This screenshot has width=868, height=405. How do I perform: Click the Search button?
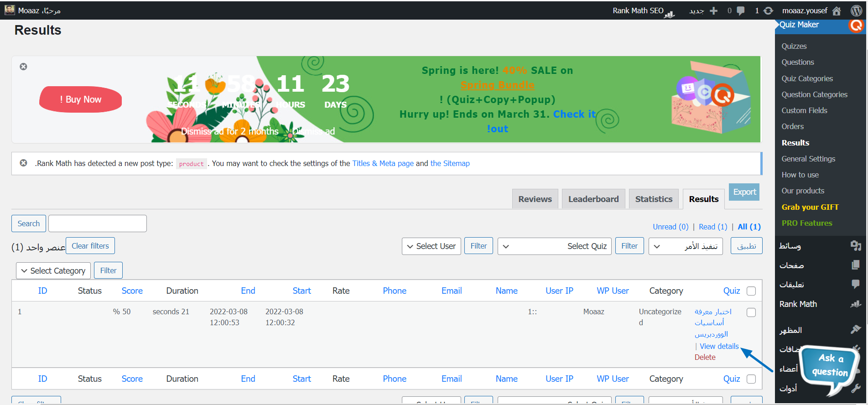[x=29, y=223]
